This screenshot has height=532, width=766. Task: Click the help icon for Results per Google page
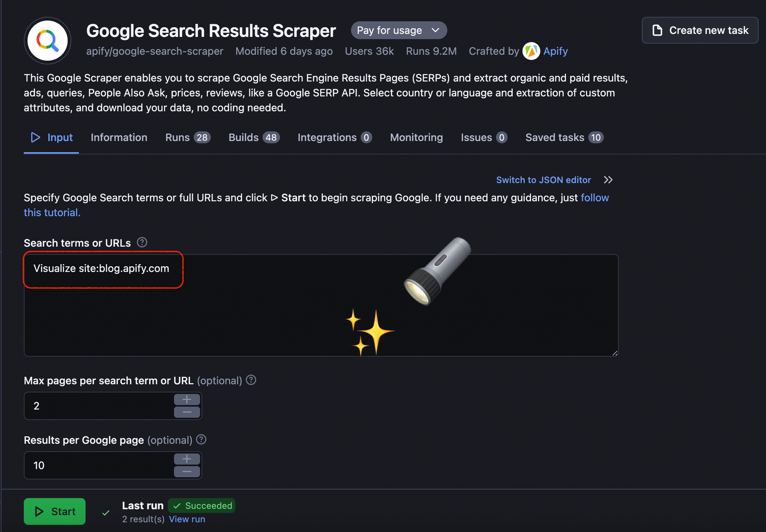[x=201, y=440]
